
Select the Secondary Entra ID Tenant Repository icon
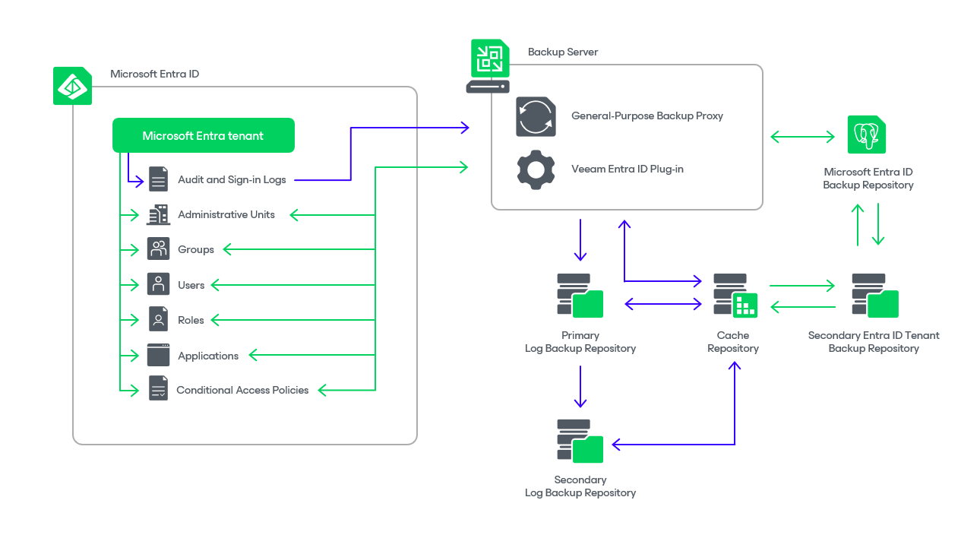coord(875,295)
